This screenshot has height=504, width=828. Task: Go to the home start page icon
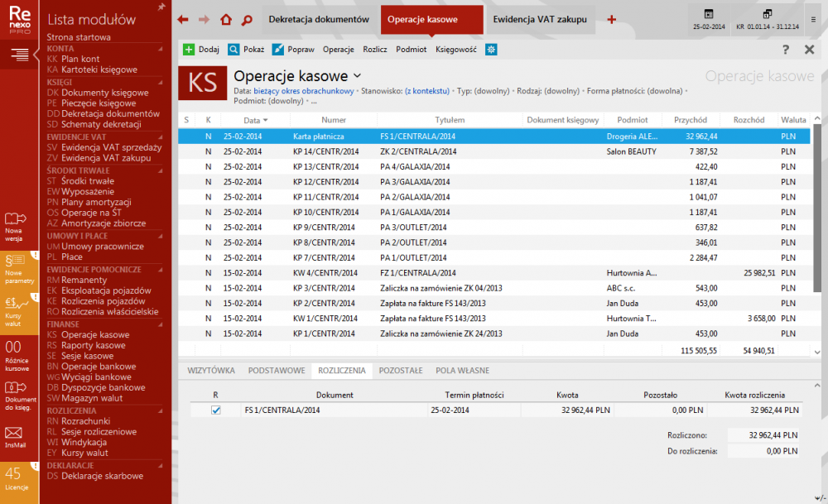tap(226, 20)
